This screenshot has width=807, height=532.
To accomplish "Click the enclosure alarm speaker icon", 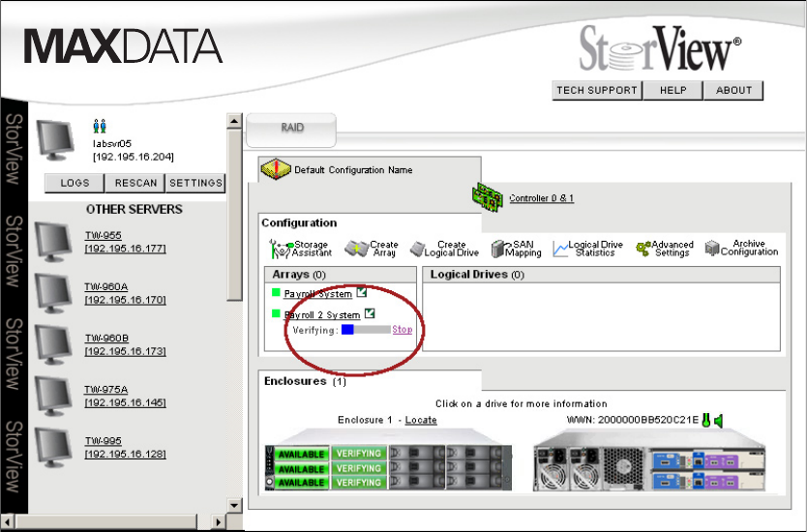I will 719,421.
